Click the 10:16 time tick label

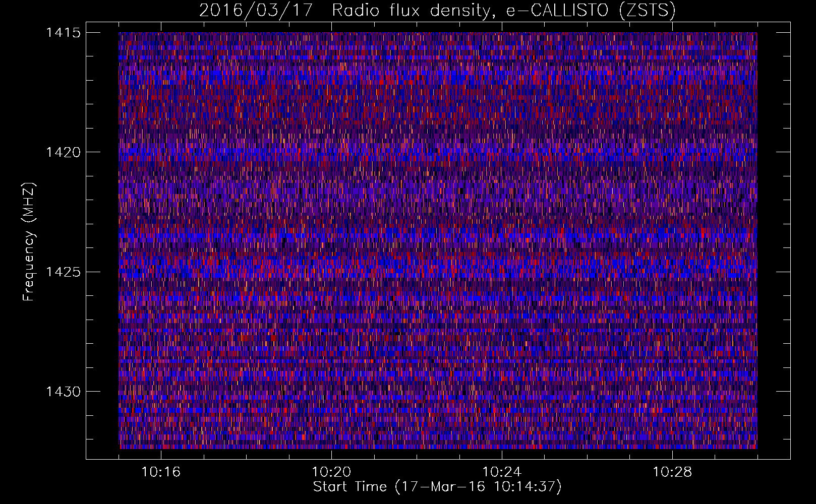[x=161, y=472]
